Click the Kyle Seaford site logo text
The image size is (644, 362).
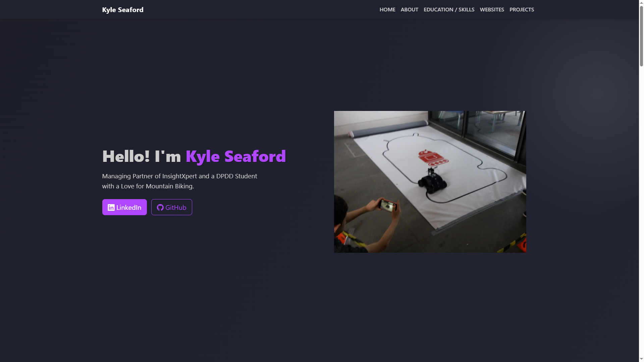(x=122, y=10)
